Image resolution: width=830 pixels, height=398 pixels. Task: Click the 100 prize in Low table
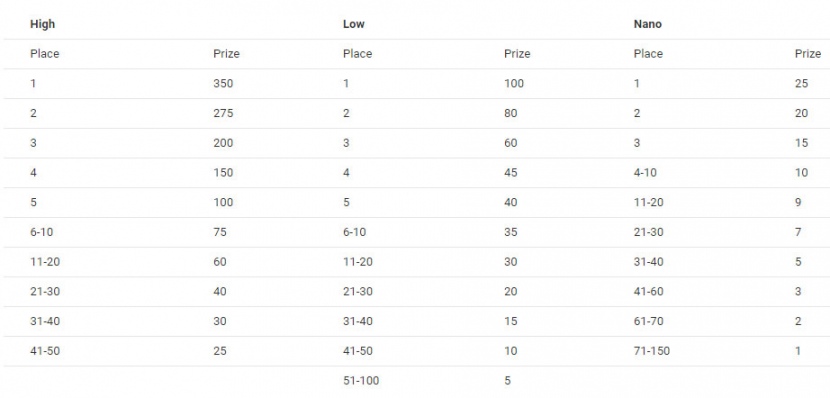513,83
